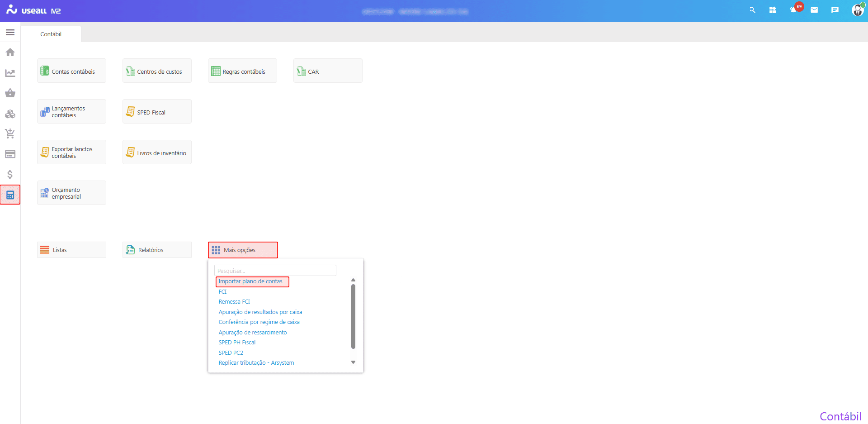868x424 pixels.
Task: Click the shopping basket sidebar icon
Action: click(x=10, y=93)
